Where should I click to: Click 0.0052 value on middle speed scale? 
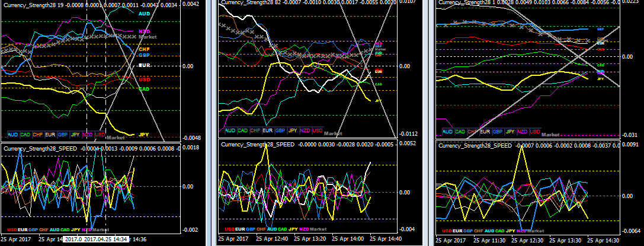(x=408, y=143)
